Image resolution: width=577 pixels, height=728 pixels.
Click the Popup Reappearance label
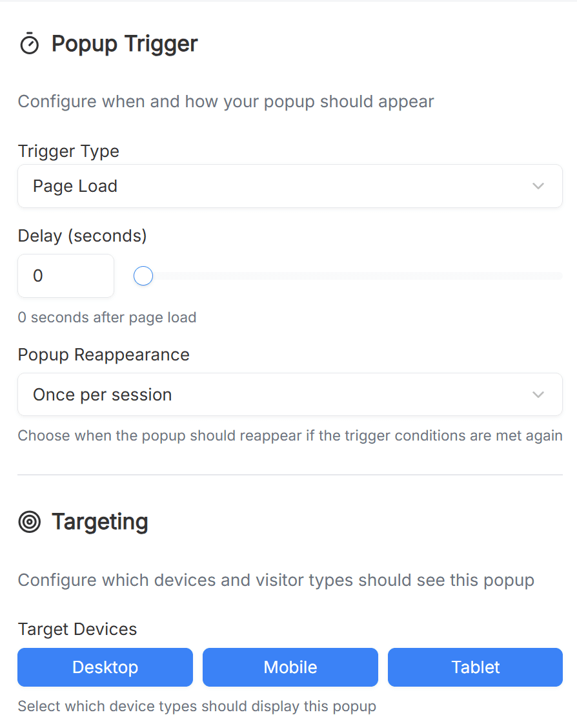pos(103,355)
